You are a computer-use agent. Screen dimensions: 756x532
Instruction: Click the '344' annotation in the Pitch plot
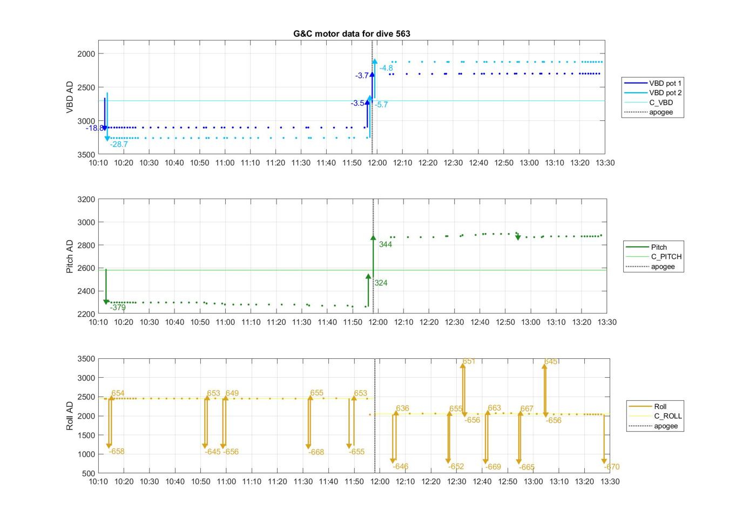coord(386,244)
